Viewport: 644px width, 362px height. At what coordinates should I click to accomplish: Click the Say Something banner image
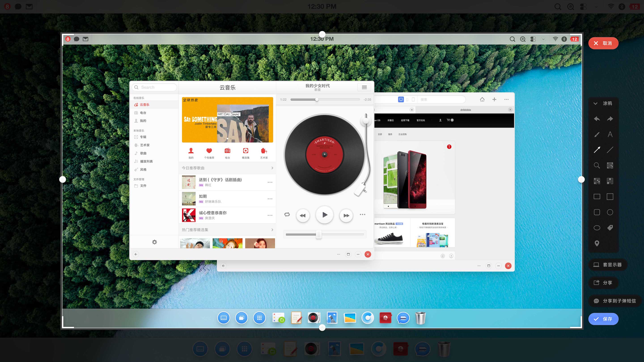click(x=227, y=120)
